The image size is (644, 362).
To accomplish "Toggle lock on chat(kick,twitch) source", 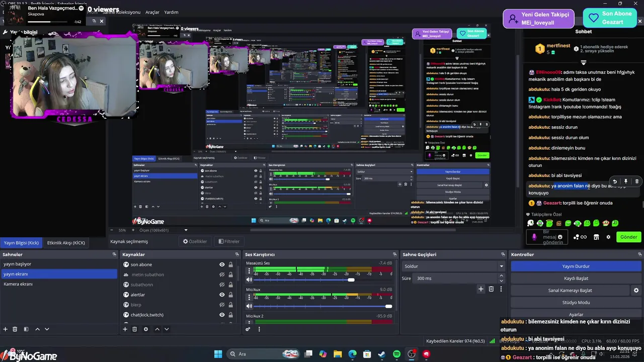I will [230, 315].
